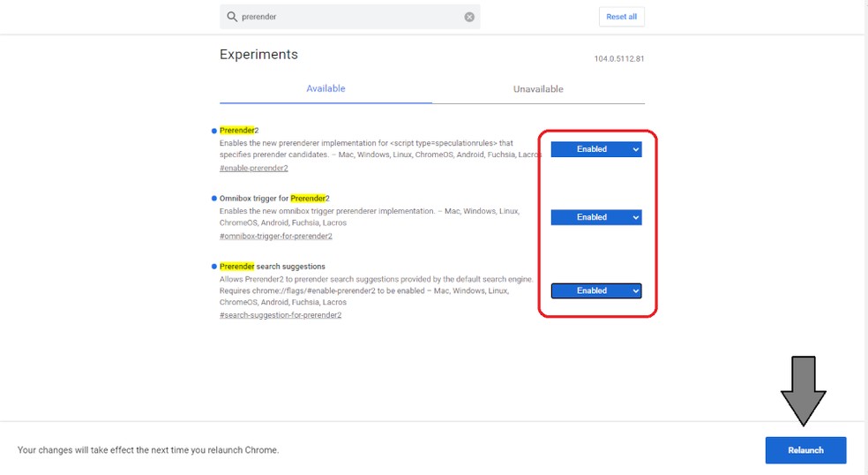Clear the prerender search text
The height and width of the screenshot is (475, 868).
469,17
